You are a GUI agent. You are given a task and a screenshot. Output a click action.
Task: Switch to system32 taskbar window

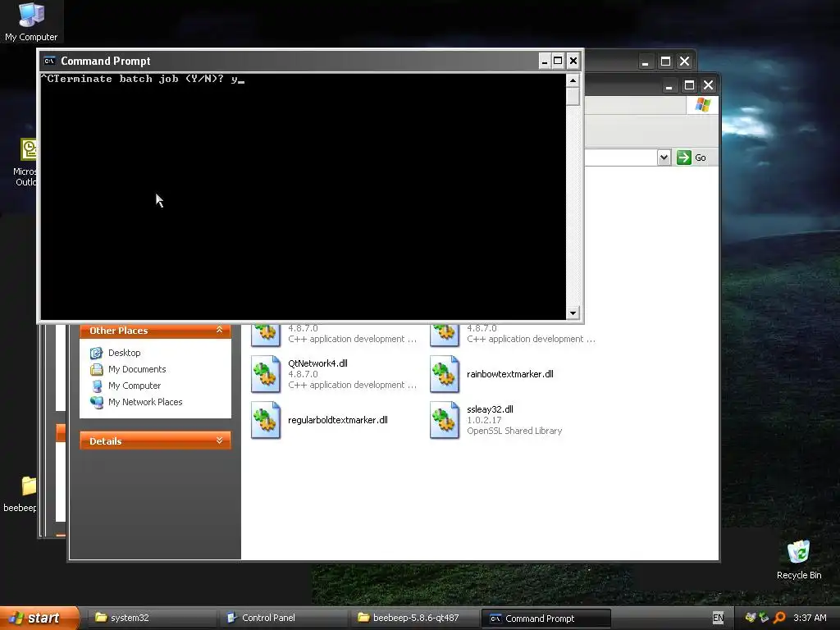[x=151, y=618]
